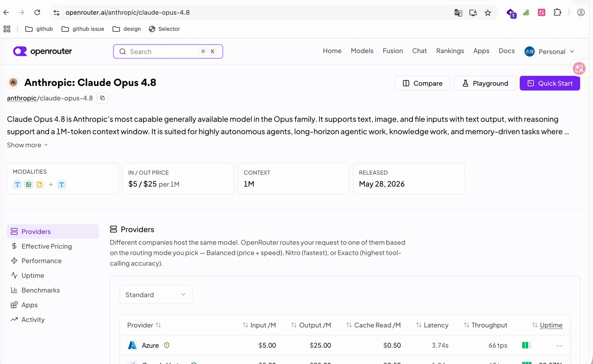Sort the table by Throughput

pos(486,325)
